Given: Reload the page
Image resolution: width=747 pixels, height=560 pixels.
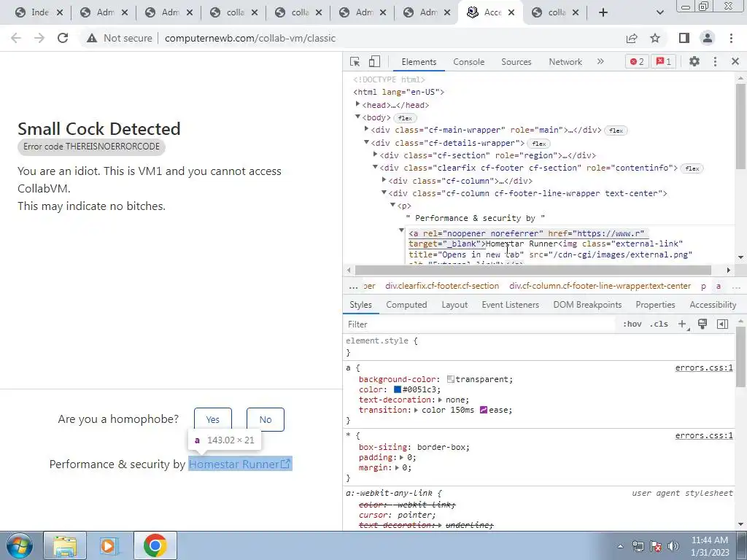Looking at the screenshot, I should coord(63,38).
